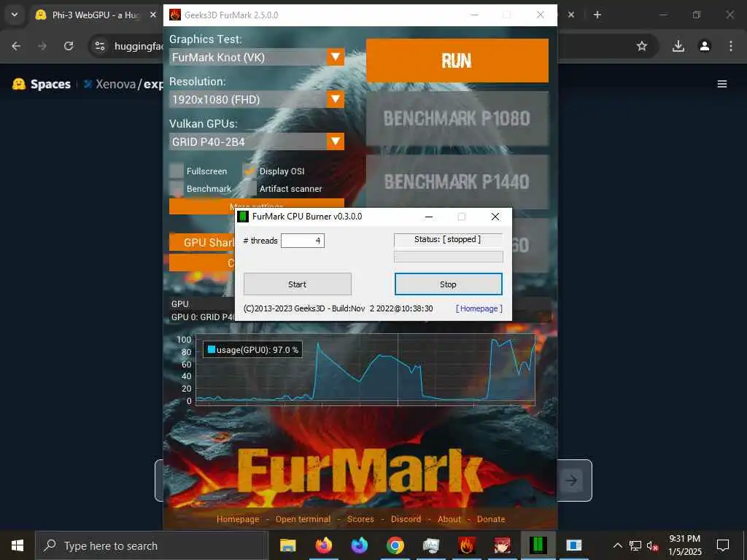Viewport: 747px width, 560px height.
Task: Stop the CPU Burner
Action: tap(448, 284)
